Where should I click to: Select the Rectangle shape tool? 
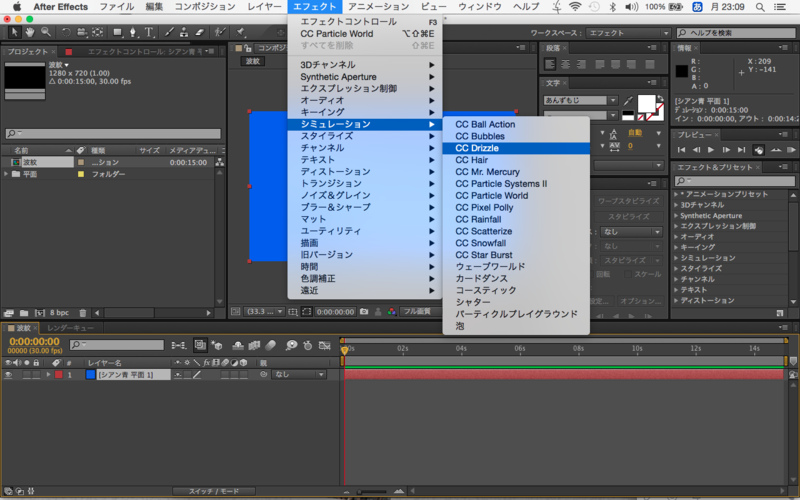click(118, 32)
